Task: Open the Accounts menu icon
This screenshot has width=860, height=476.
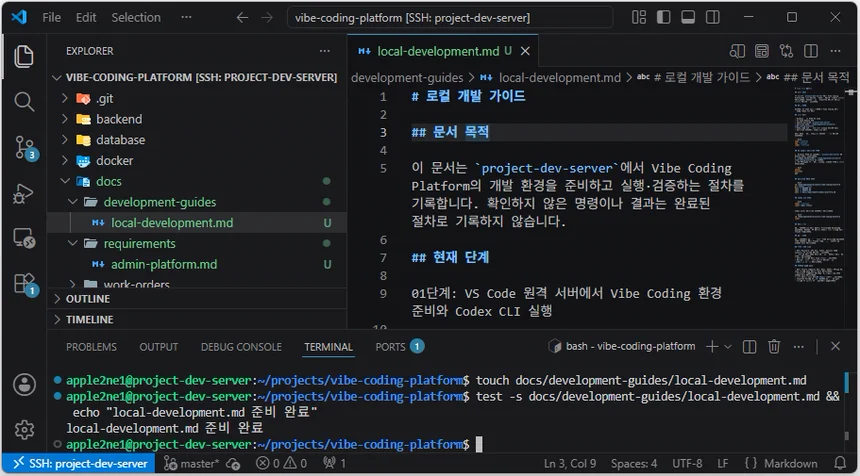Action: [24, 384]
